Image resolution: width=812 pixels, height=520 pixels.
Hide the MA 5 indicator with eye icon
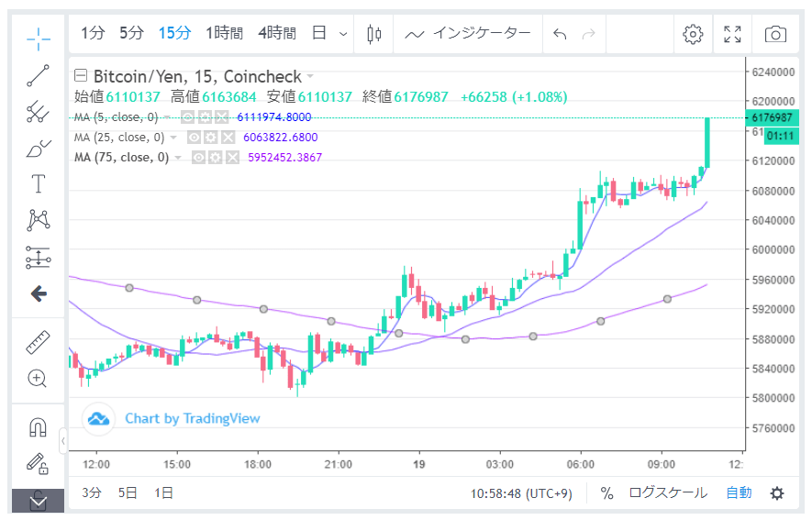[x=186, y=116]
